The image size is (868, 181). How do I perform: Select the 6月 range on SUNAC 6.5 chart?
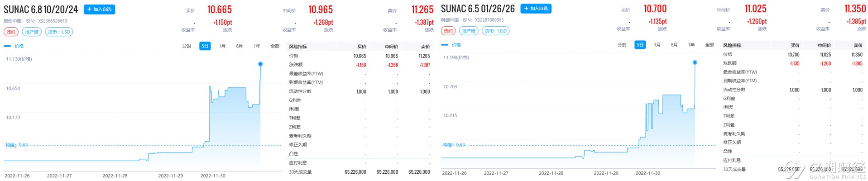[674, 45]
